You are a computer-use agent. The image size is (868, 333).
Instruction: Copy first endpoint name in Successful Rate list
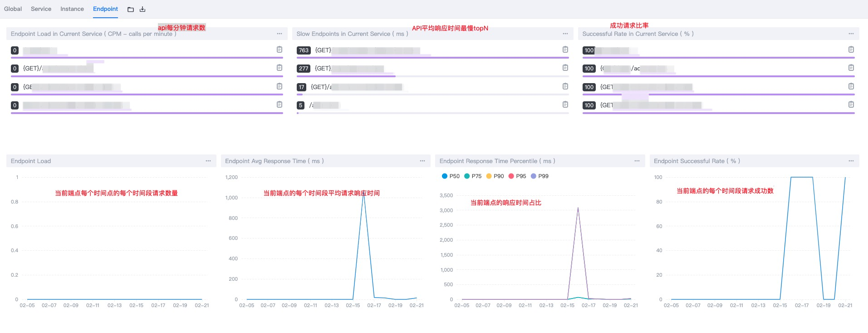(851, 50)
